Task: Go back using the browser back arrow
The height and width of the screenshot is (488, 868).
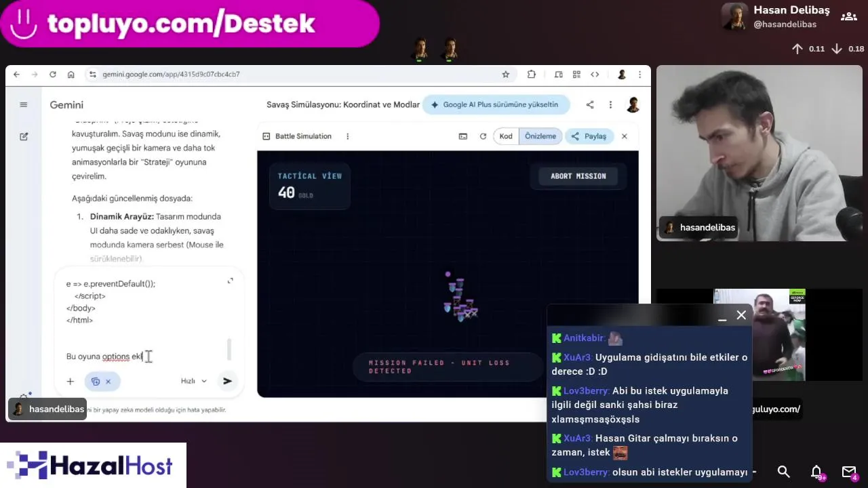Action: 16,75
